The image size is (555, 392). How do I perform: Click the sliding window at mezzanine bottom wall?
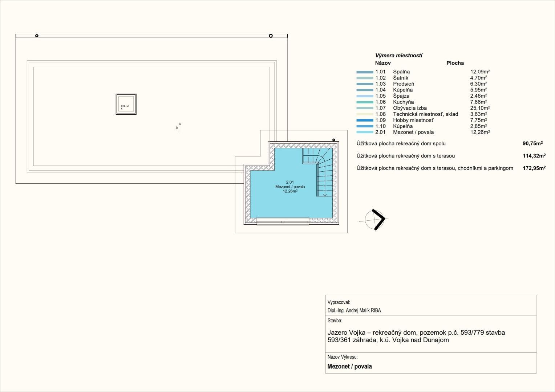point(283,221)
